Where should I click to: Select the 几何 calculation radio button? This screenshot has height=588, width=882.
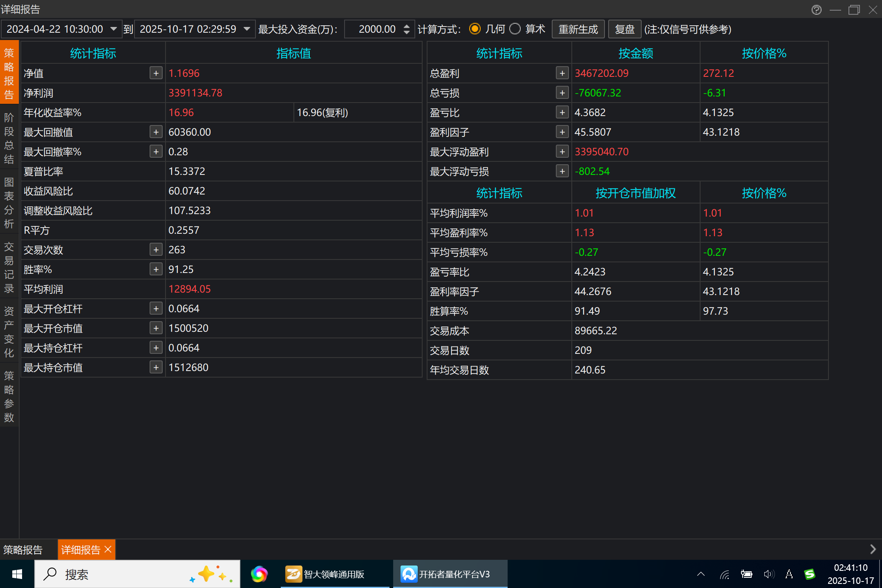(x=475, y=29)
